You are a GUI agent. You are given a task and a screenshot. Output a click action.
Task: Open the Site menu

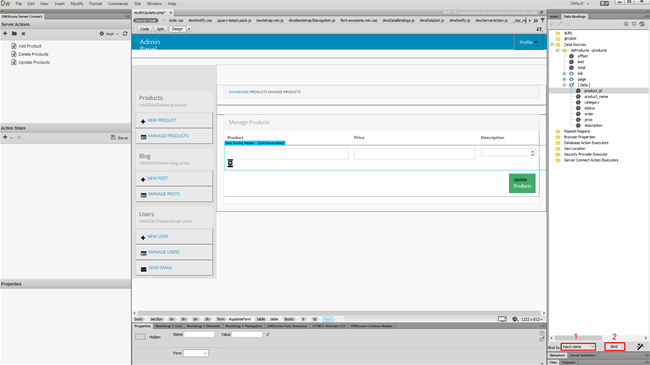click(x=137, y=3)
